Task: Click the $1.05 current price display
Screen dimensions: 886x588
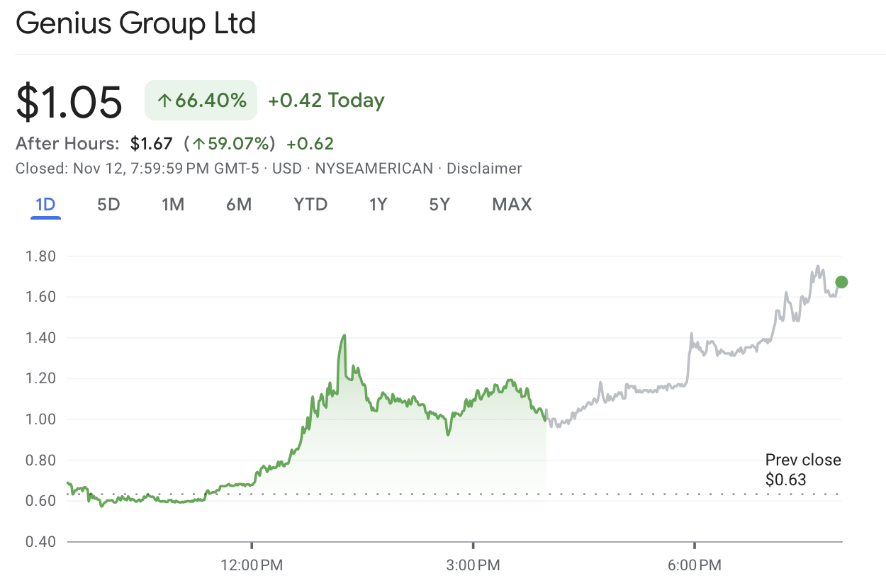Action: tap(68, 102)
